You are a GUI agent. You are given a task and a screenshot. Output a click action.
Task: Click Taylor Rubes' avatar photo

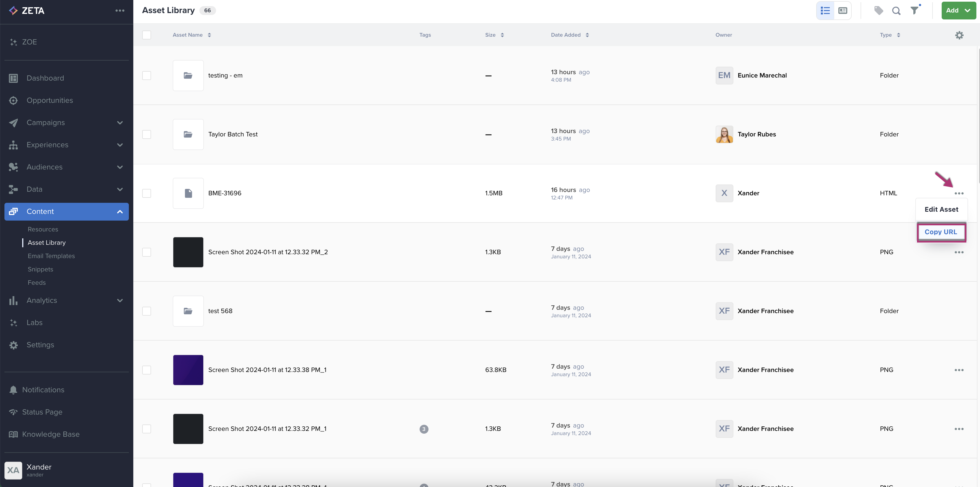pyautogui.click(x=724, y=134)
